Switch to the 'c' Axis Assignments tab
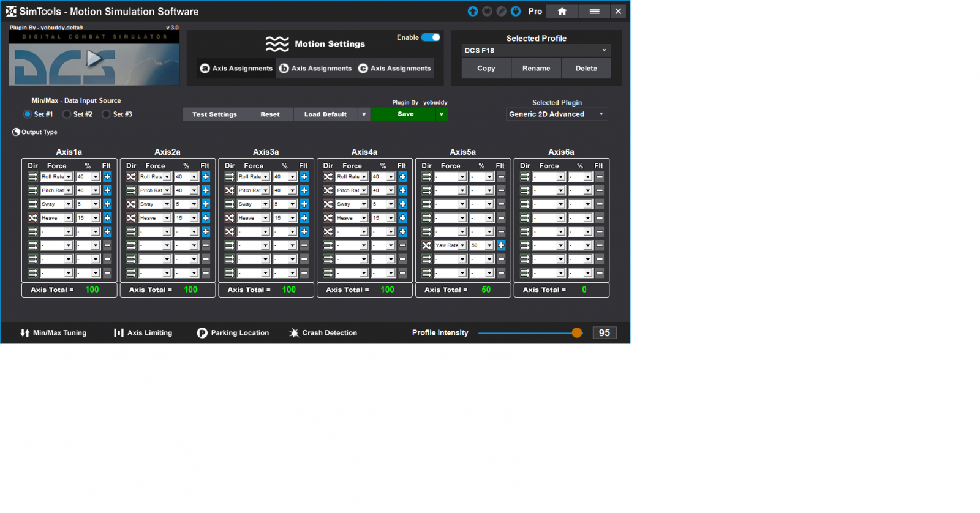This screenshot has width=980, height=513. [394, 68]
